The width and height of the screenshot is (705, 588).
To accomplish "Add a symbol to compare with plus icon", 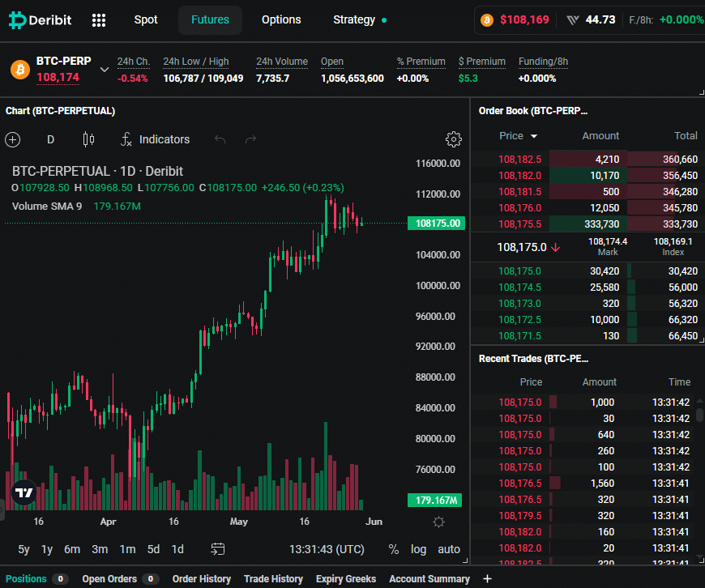I will coord(13,139).
